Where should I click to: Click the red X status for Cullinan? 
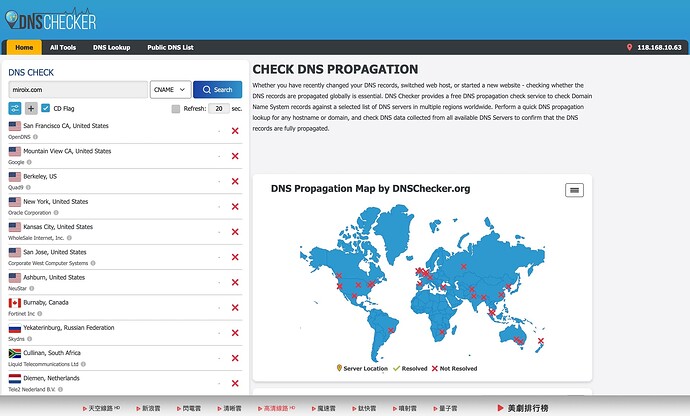(x=235, y=358)
